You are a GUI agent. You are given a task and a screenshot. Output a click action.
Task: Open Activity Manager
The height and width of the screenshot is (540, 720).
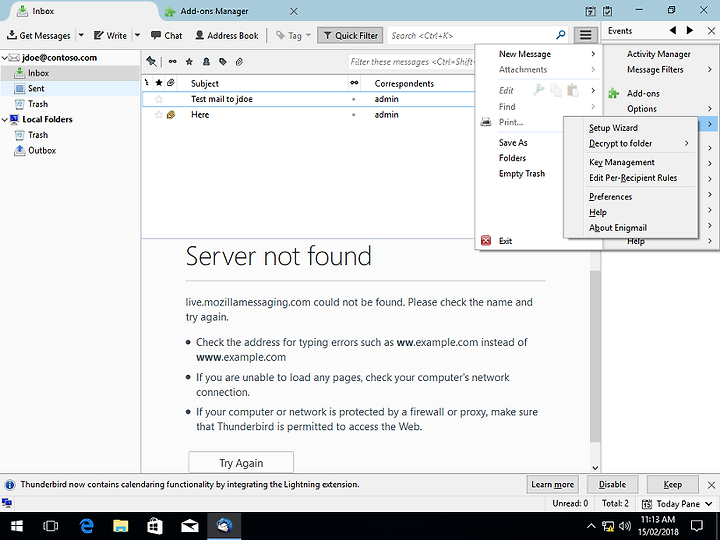coord(660,54)
